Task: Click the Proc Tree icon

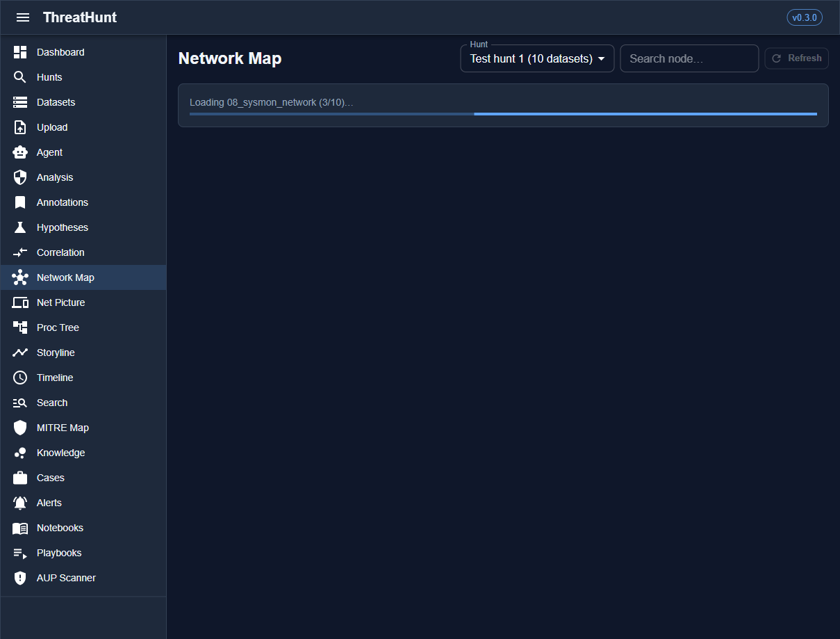Action: tap(20, 327)
